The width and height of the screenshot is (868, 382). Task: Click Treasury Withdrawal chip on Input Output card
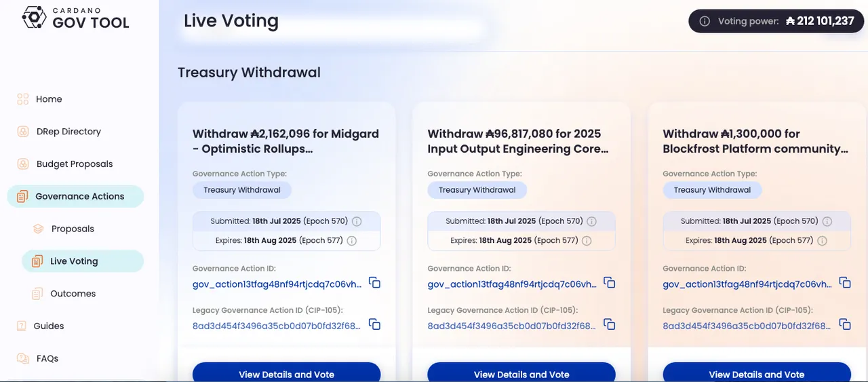tap(477, 190)
